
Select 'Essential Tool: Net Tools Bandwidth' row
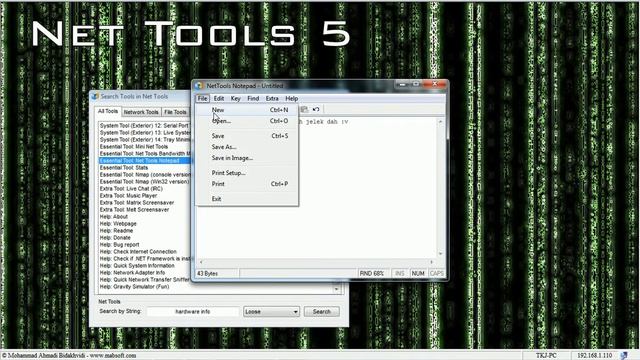pos(144,153)
